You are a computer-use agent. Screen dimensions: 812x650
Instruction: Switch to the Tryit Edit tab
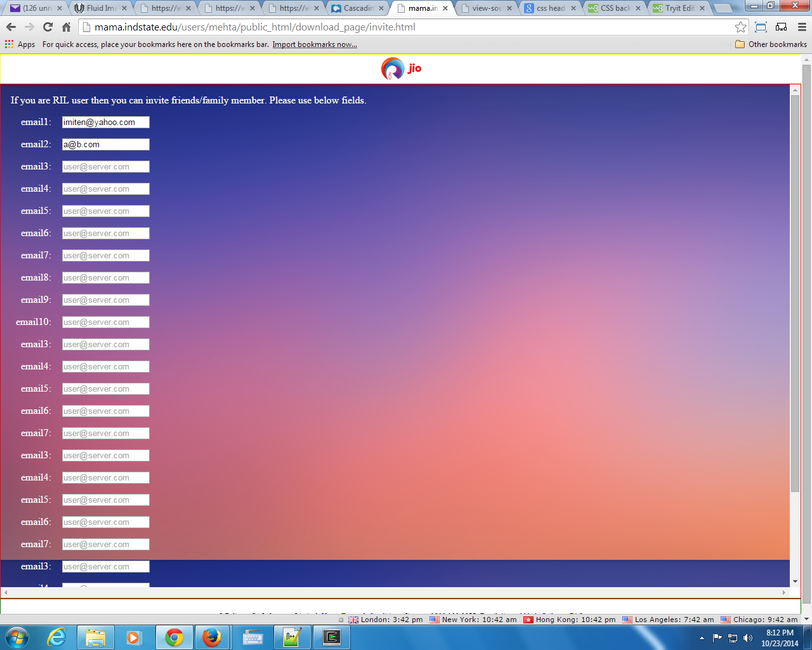678,8
